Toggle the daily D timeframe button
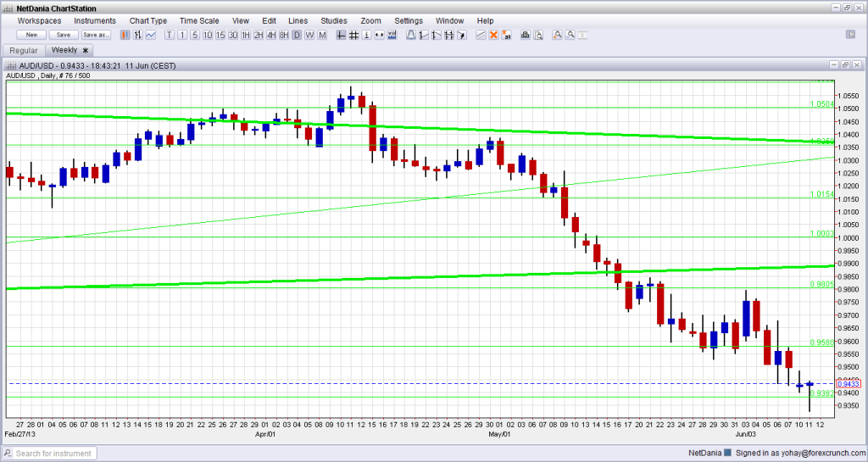Image resolution: width=868 pixels, height=462 pixels. pyautogui.click(x=297, y=35)
